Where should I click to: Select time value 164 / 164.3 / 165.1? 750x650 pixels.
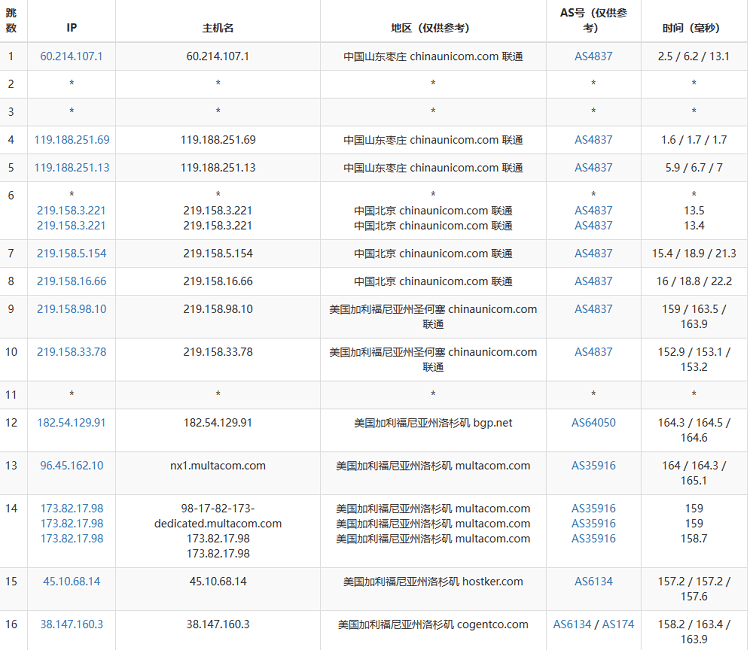pyautogui.click(x=694, y=473)
